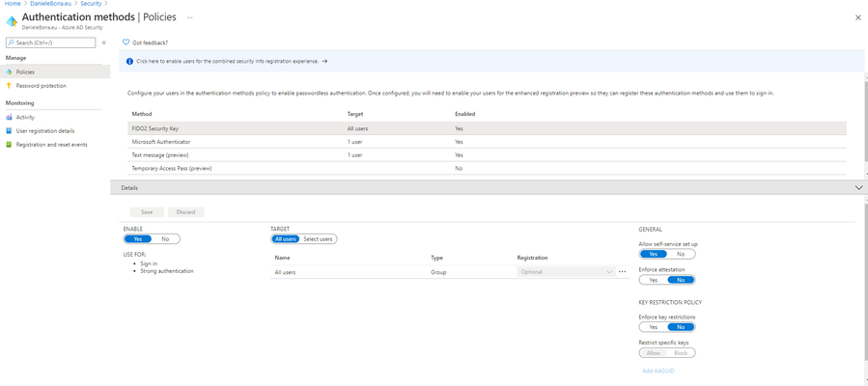
Task: Choose Select users target option
Action: point(318,239)
